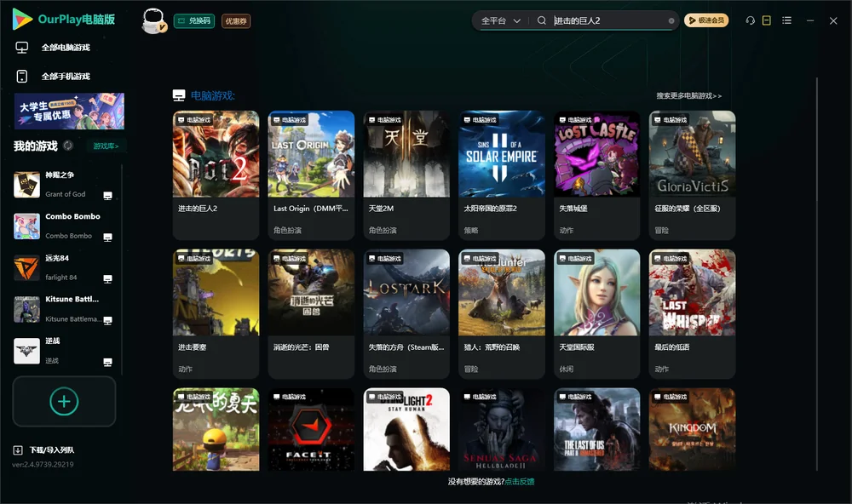Click 搜索更多电脑游戏>> link

[x=689, y=96]
